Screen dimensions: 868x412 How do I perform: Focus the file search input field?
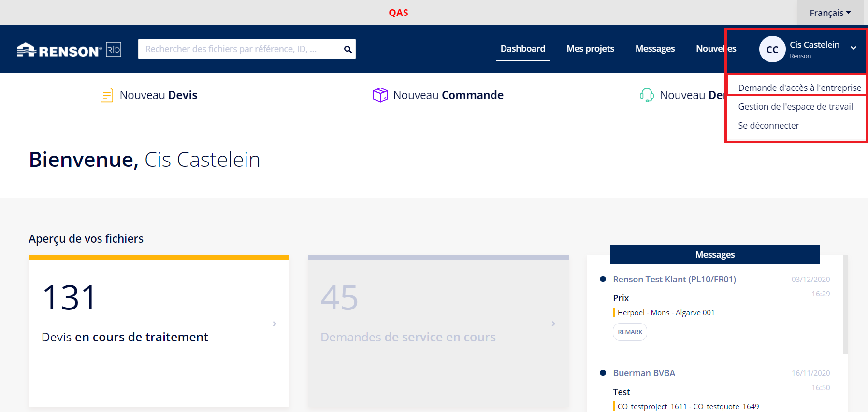click(x=239, y=49)
